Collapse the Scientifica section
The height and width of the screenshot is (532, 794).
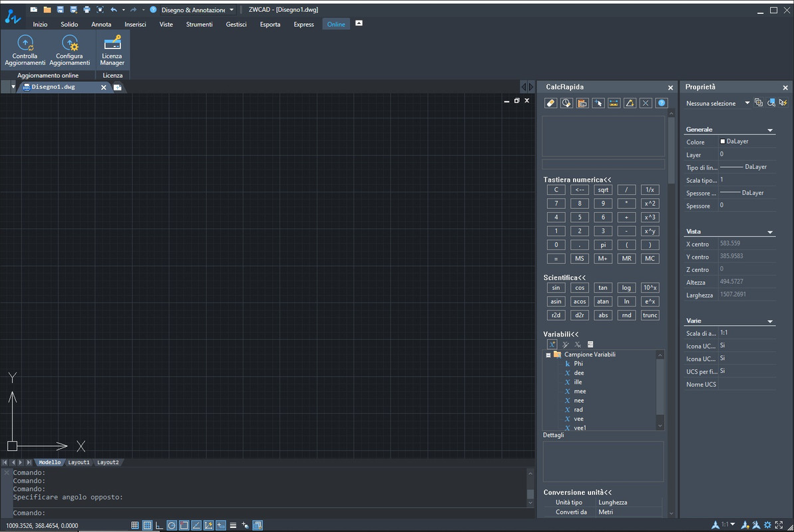(x=564, y=277)
